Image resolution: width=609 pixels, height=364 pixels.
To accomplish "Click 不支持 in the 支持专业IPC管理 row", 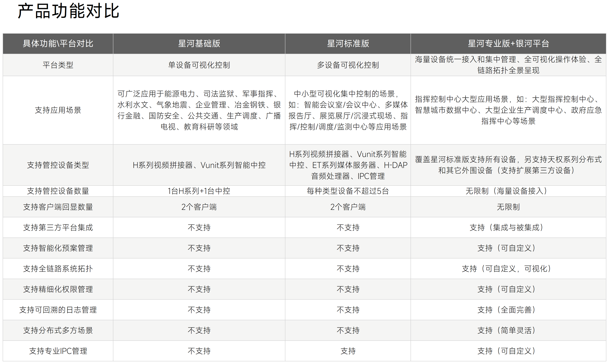I will click(199, 351).
